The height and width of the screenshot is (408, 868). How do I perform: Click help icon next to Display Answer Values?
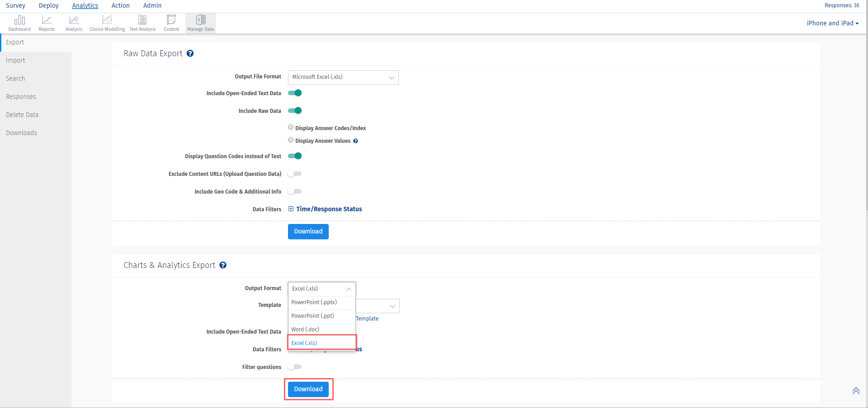355,141
